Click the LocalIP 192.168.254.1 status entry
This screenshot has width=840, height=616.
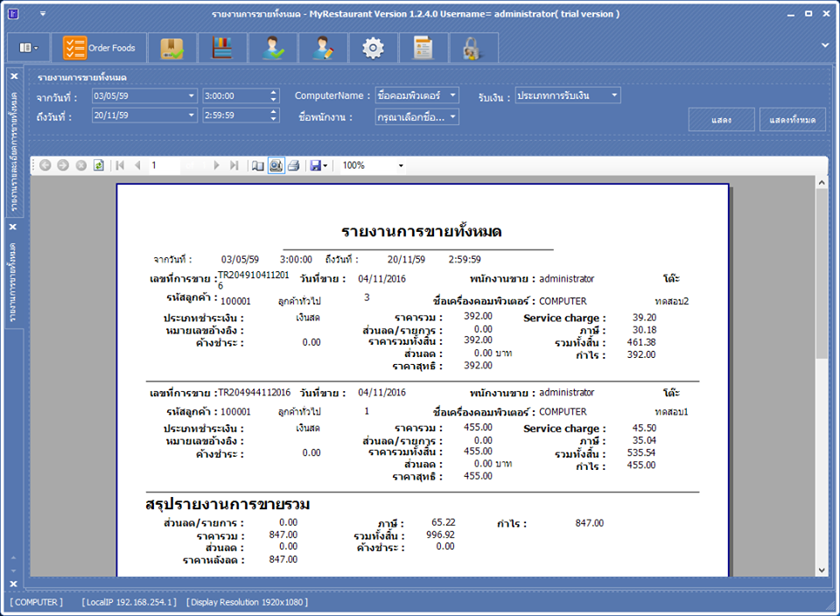[129, 602]
